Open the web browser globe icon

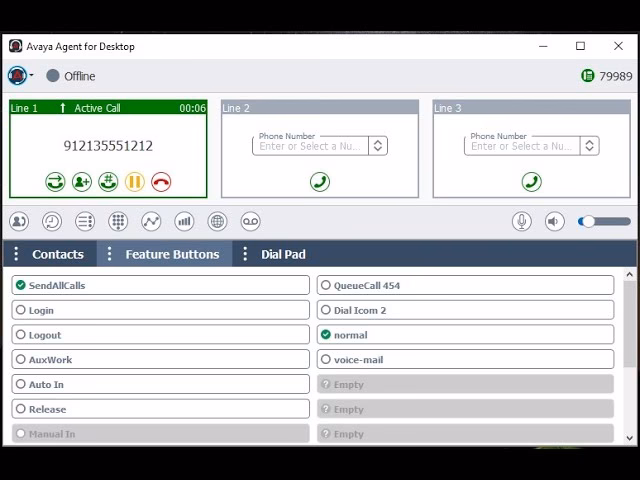[x=217, y=222]
